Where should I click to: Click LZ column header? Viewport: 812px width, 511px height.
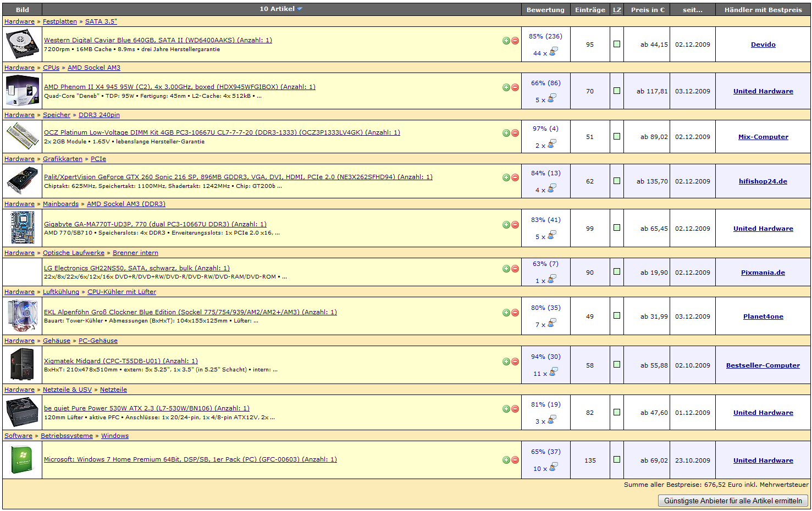pyautogui.click(x=617, y=9)
